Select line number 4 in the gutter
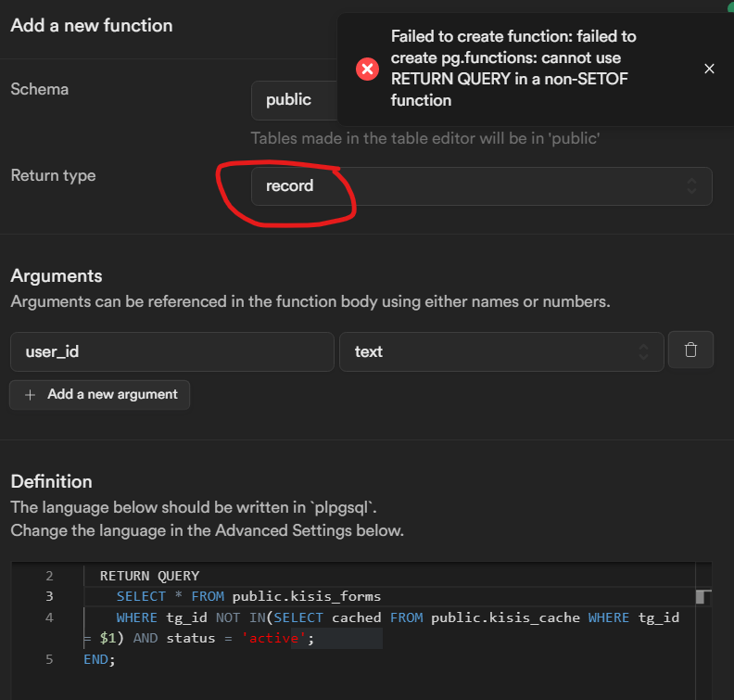The height and width of the screenshot is (700, 734). click(x=49, y=617)
